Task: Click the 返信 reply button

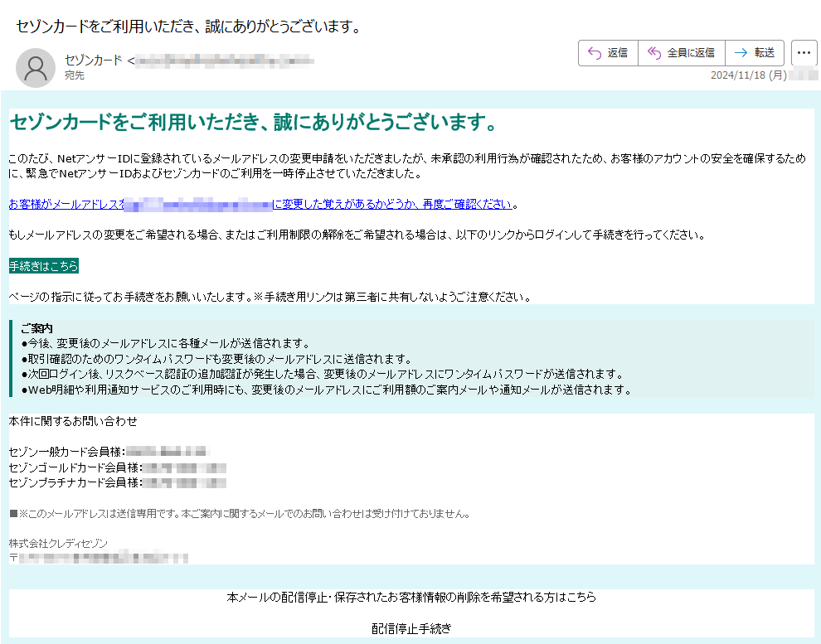Action: coord(608,53)
